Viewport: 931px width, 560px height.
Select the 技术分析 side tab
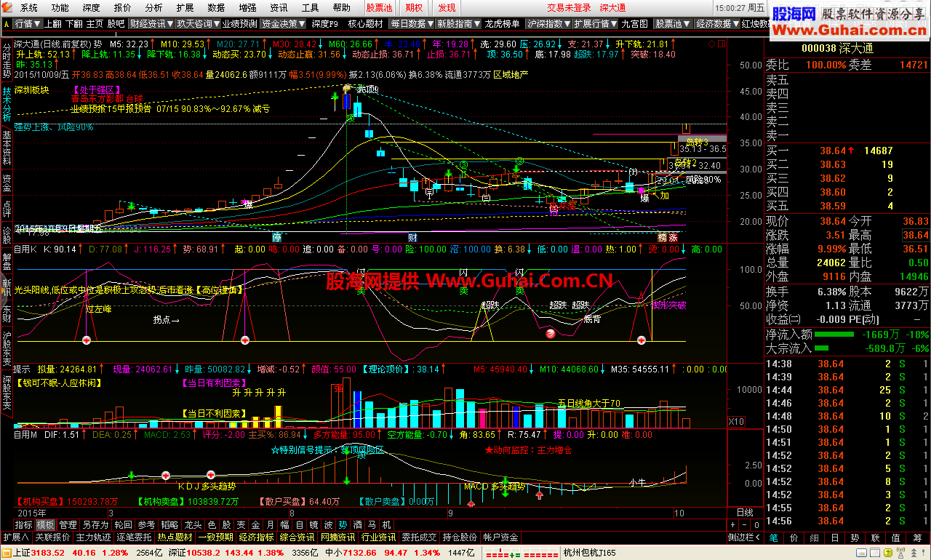[7, 104]
